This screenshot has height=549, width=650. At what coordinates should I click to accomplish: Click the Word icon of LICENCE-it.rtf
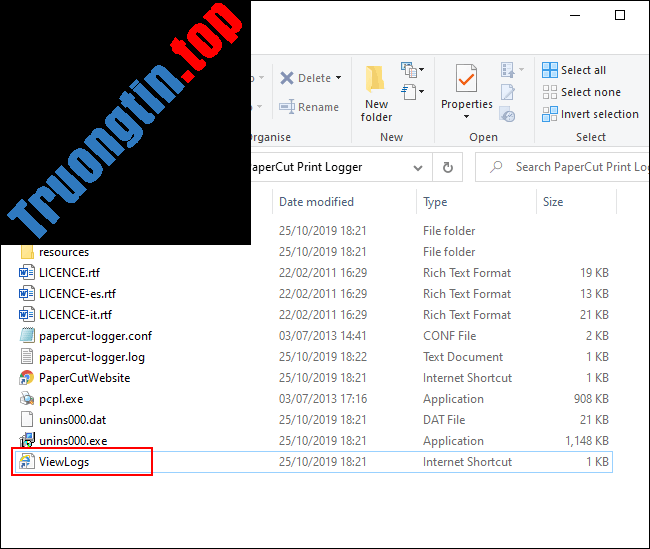coord(27,315)
